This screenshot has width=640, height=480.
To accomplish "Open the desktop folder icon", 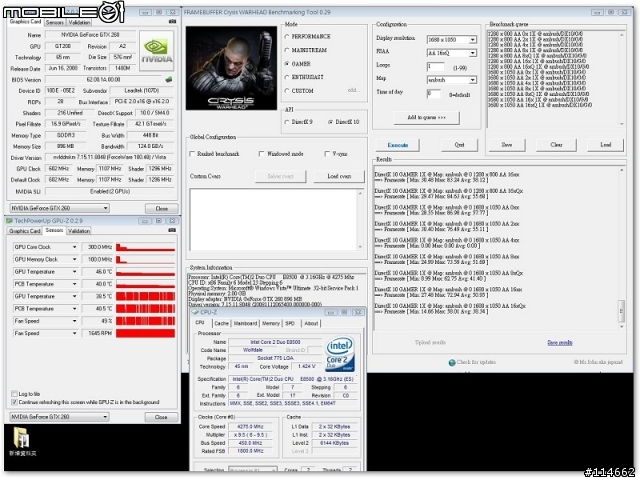I will (x=21, y=438).
